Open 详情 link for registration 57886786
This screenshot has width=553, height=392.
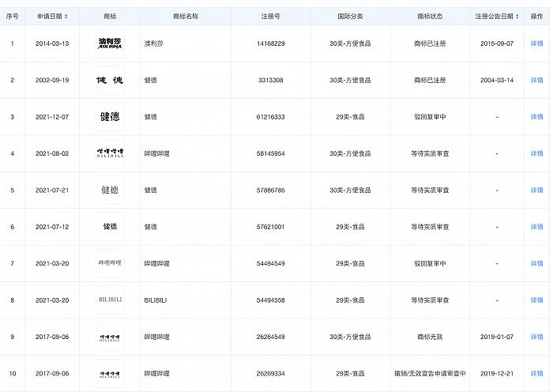coord(536,190)
